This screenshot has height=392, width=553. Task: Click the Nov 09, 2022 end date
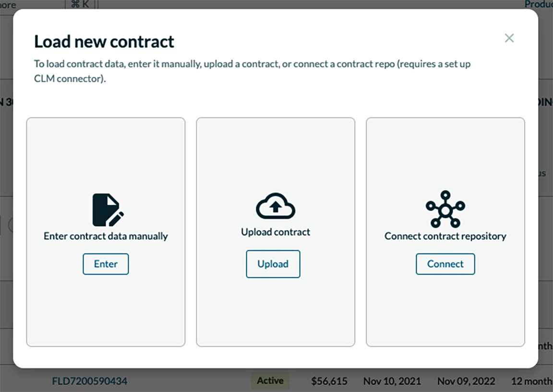point(466,381)
